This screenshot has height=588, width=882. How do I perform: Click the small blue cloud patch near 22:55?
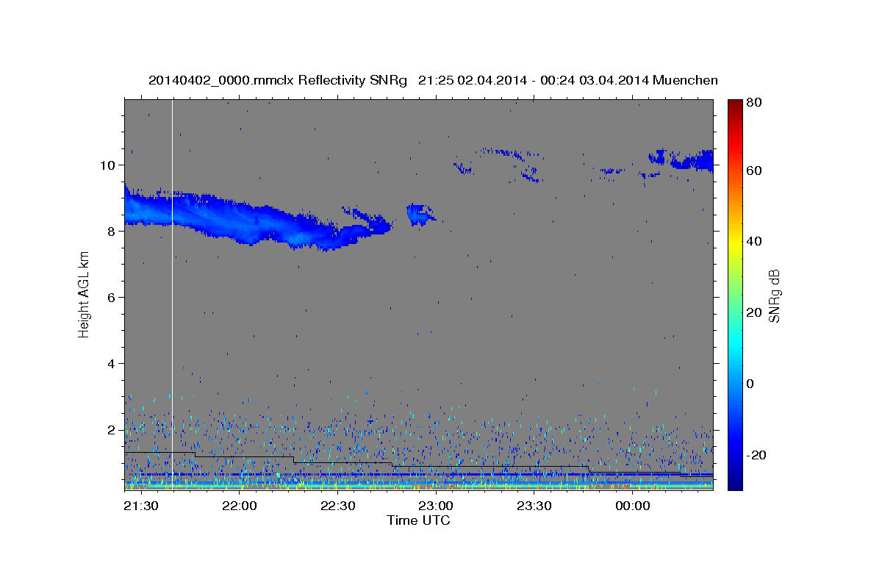(420, 214)
